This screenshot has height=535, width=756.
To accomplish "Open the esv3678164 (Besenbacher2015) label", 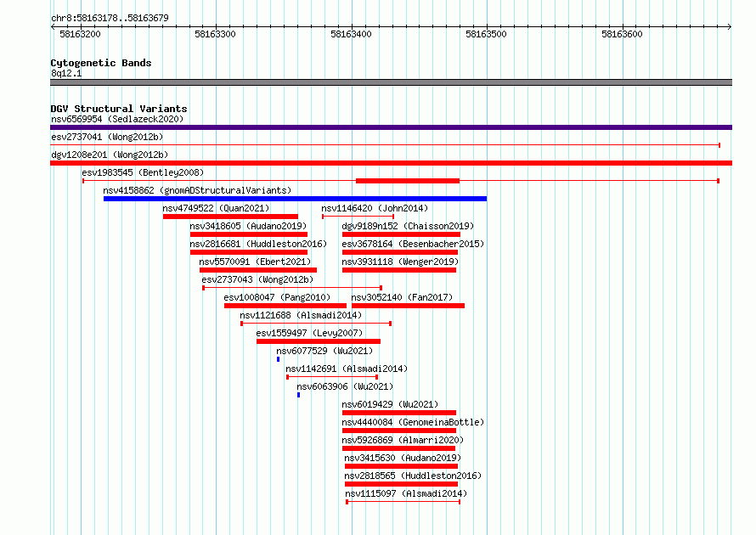I will click(413, 244).
